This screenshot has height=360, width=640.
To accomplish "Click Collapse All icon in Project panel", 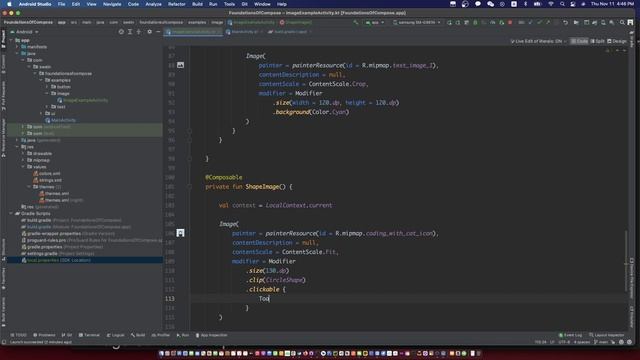I will pos(139,31).
